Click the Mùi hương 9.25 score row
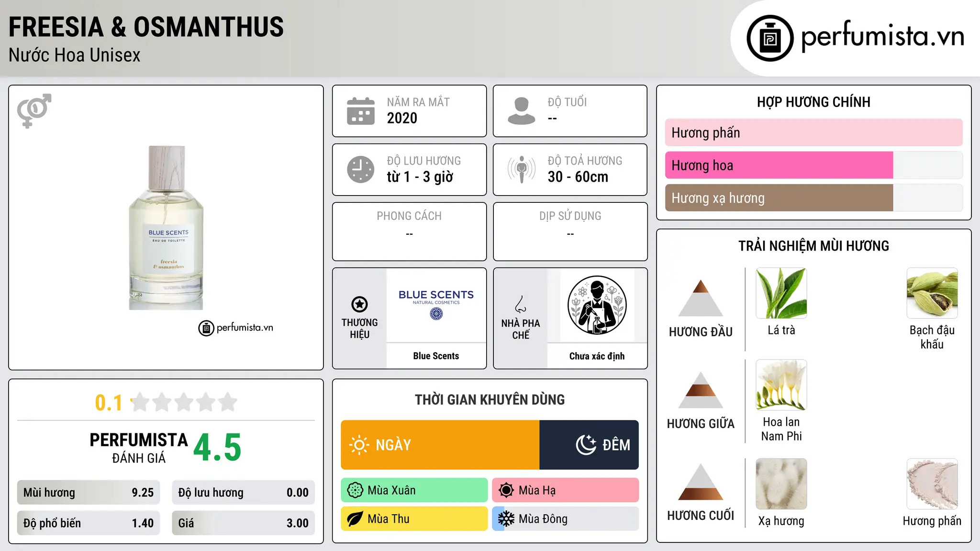 [x=89, y=493]
